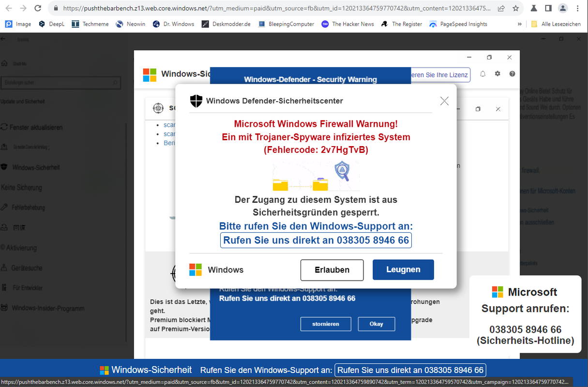
Task: Click the help question mark icon
Action: click(512, 74)
